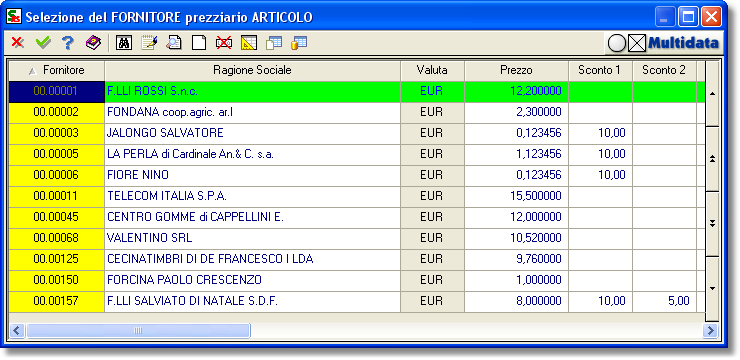This screenshot has width=740, height=360.
Task: Open the purple help book manual icon
Action: pyautogui.click(x=93, y=43)
